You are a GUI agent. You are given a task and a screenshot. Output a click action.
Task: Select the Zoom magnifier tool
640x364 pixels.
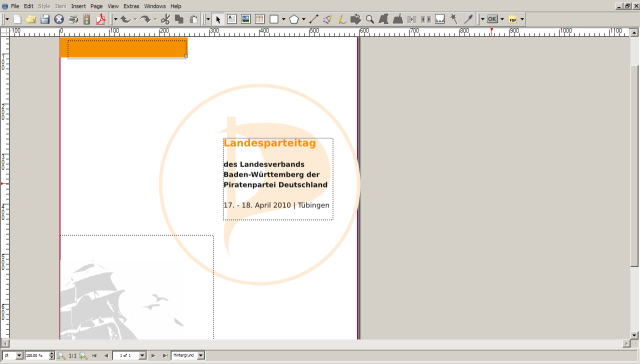tap(370, 19)
